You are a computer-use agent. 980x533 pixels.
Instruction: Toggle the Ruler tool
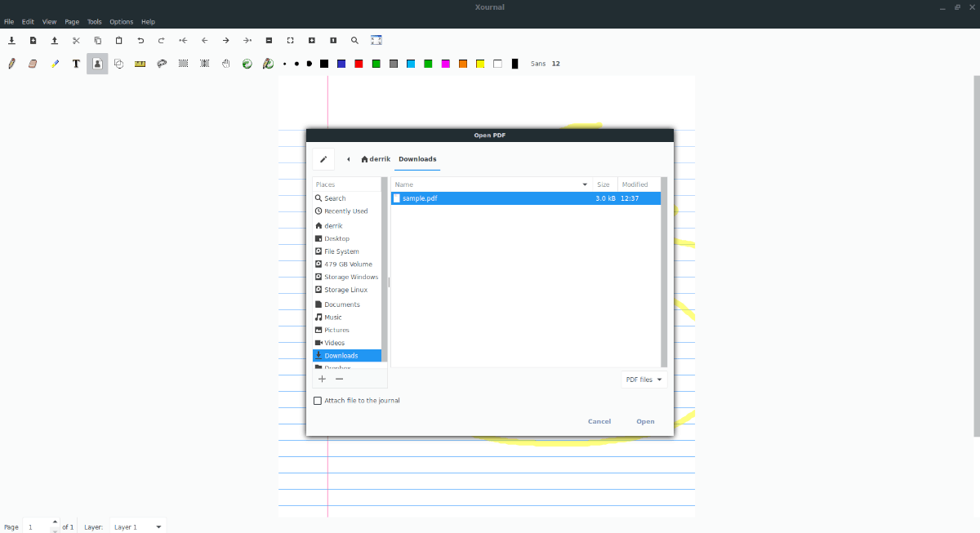tap(140, 64)
